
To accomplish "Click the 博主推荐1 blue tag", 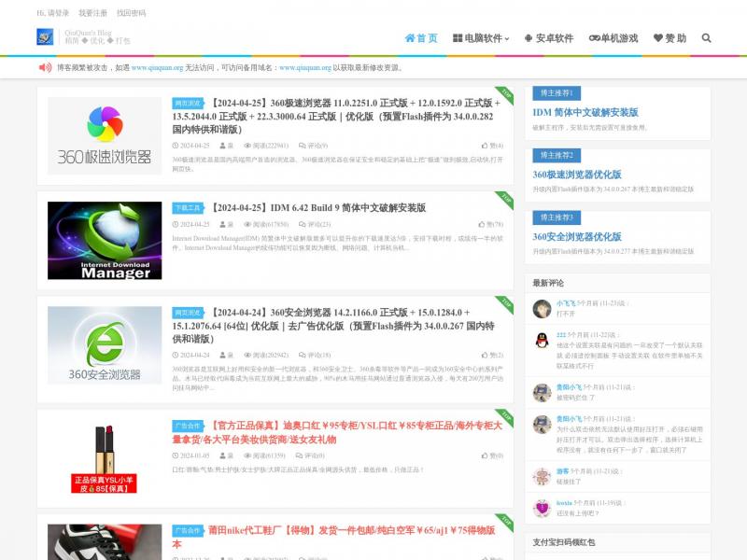I will pyautogui.click(x=557, y=93).
